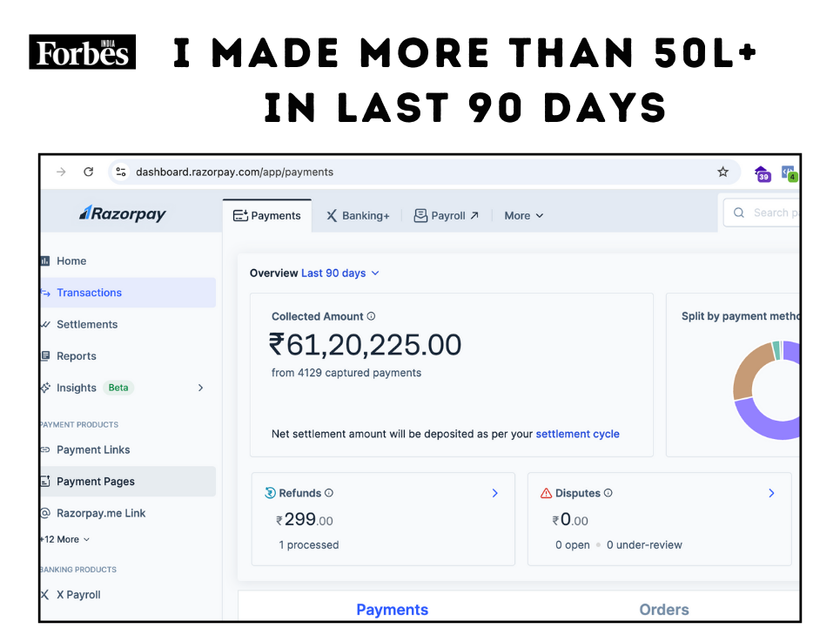Expand the More menu in top navigation

pyautogui.click(x=524, y=215)
